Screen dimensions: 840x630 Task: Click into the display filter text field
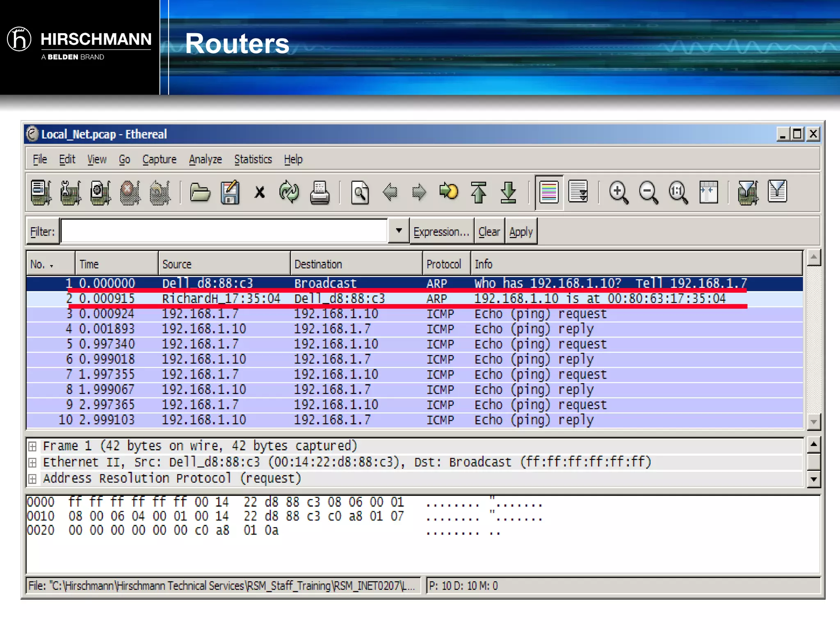[224, 231]
